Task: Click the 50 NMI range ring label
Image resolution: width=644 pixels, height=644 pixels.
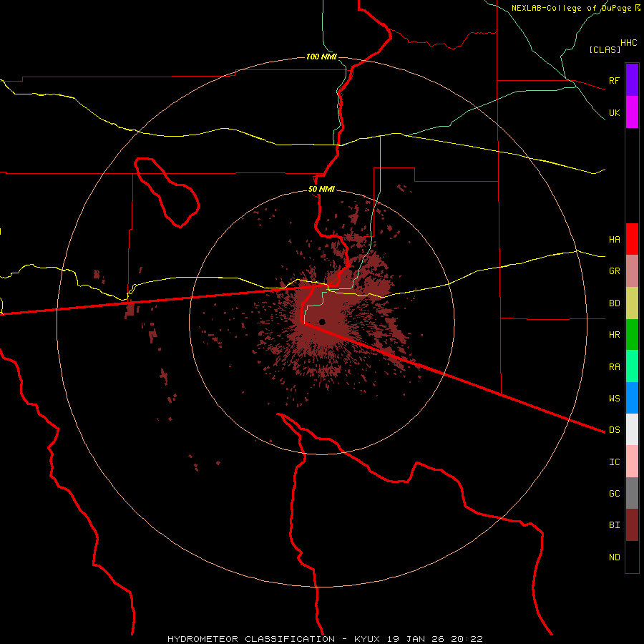Action: tap(321, 190)
